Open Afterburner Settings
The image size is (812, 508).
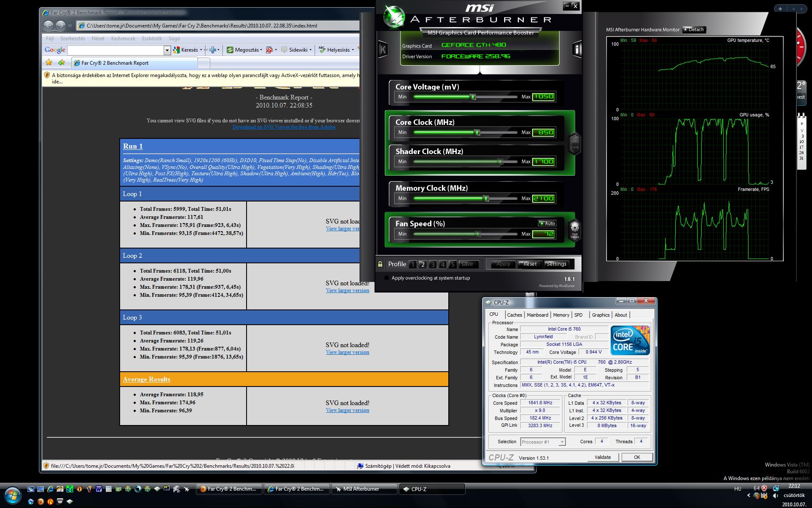[x=556, y=264]
